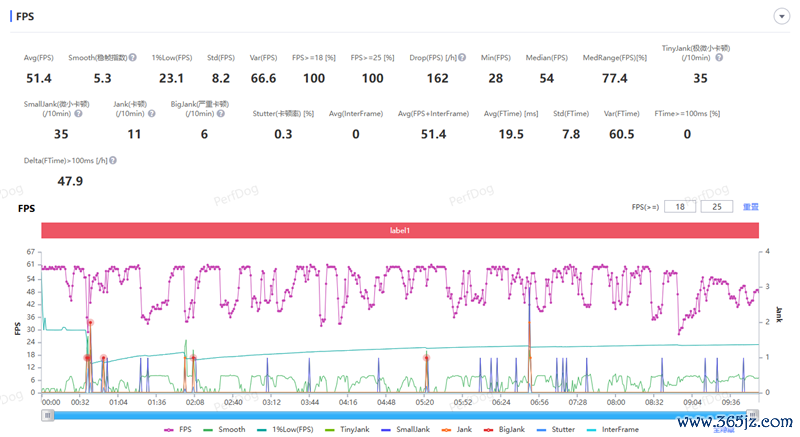Toggle the BigJank legend item
Screen dimensions: 800x437
[x=504, y=430]
